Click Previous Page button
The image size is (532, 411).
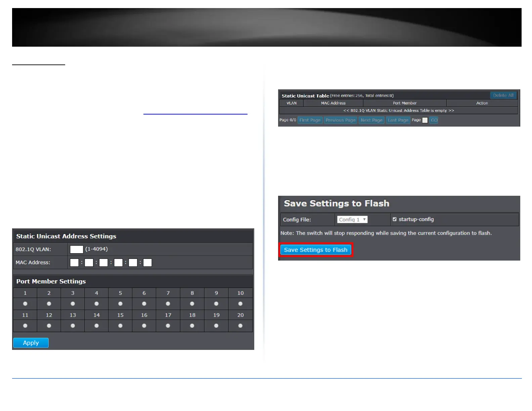click(341, 120)
